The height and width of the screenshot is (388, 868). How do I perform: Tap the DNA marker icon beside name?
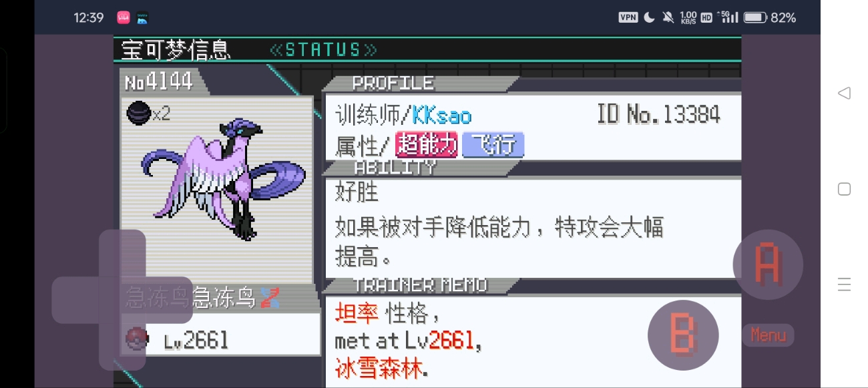click(270, 298)
